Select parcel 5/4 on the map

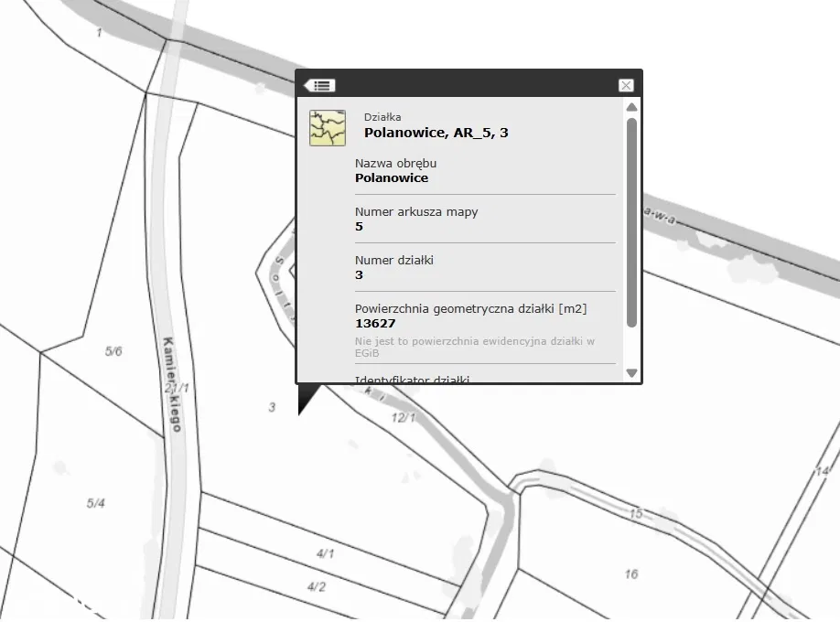[x=95, y=503]
